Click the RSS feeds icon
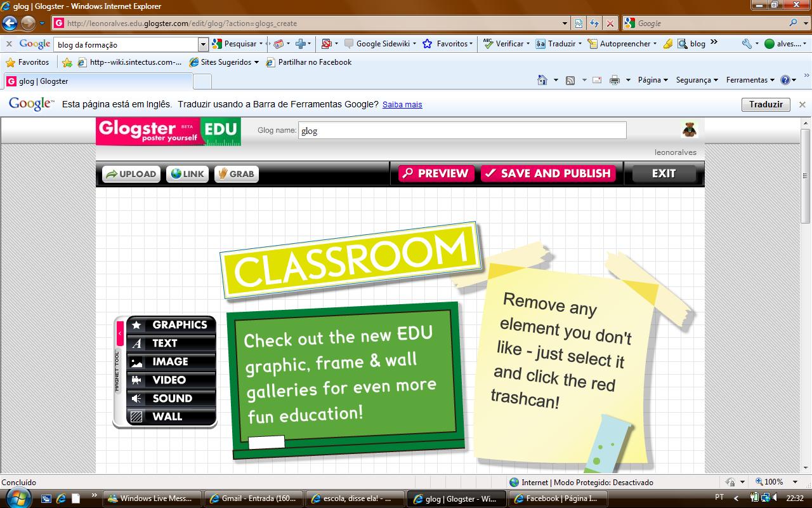The width and height of the screenshot is (812, 508). (570, 80)
